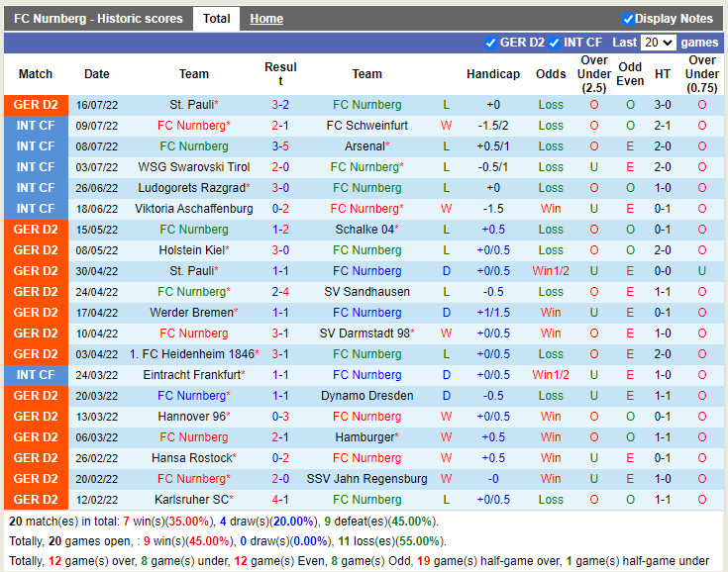728x572 pixels.
Task: Click Eintracht Frankfurt team name
Action: point(192,375)
